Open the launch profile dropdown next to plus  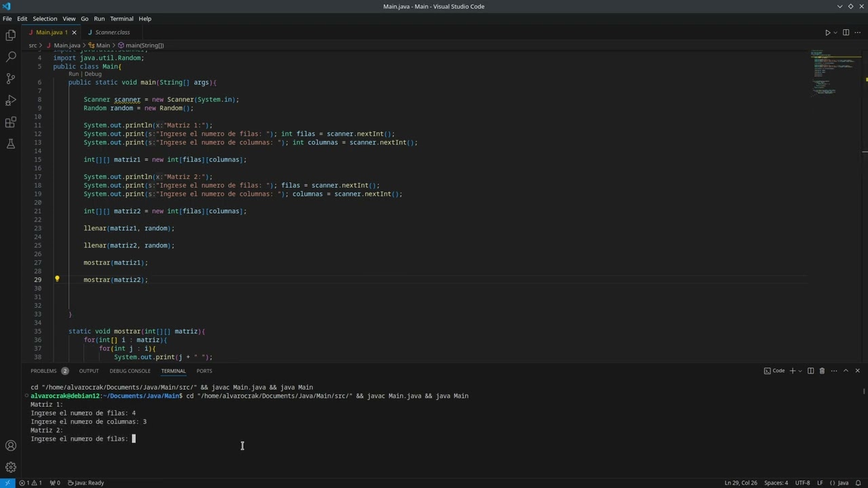800,371
